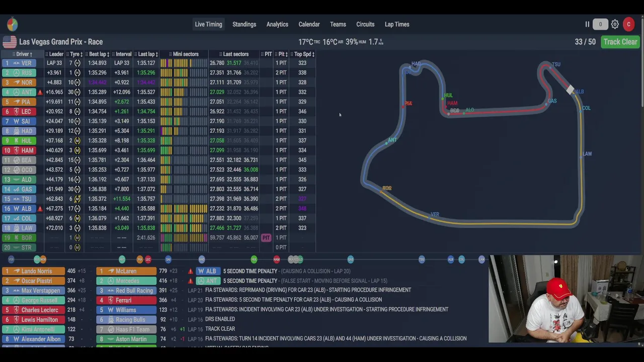The width and height of the screenshot is (644, 362).
Task: Click the drag handle on Mini sectors column
Action: tap(171, 54)
